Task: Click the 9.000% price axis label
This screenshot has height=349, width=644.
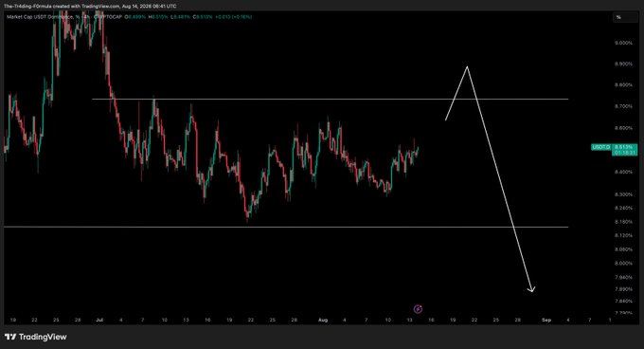Action: [623, 43]
